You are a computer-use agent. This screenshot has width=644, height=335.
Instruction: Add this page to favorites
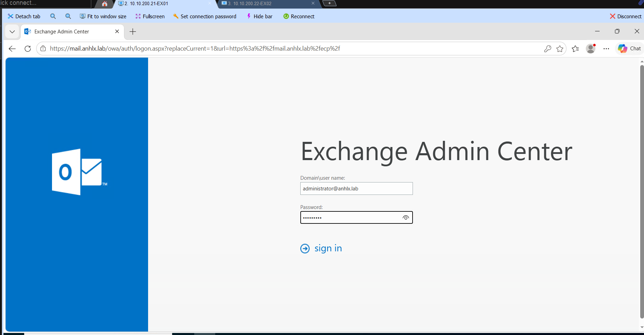(x=560, y=49)
